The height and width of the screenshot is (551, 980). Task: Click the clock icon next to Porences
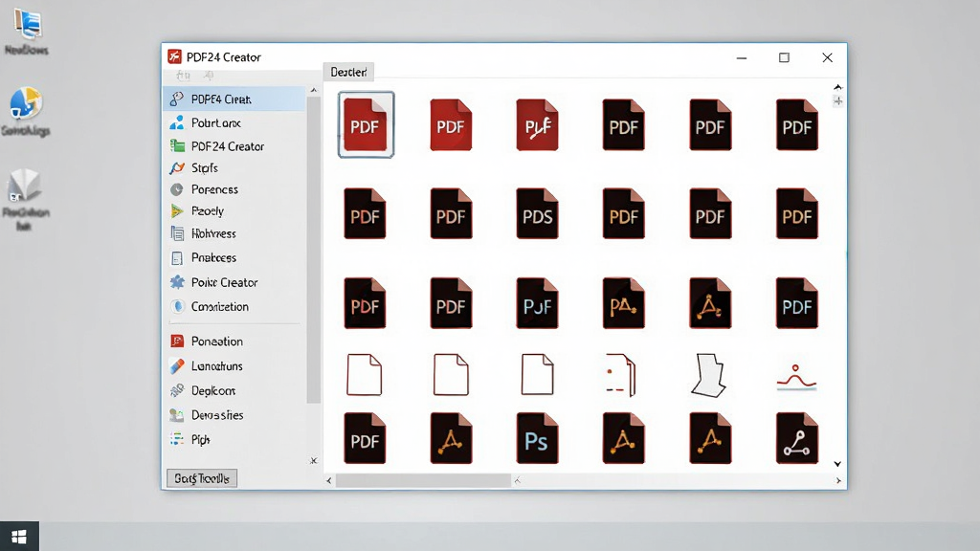pos(177,189)
